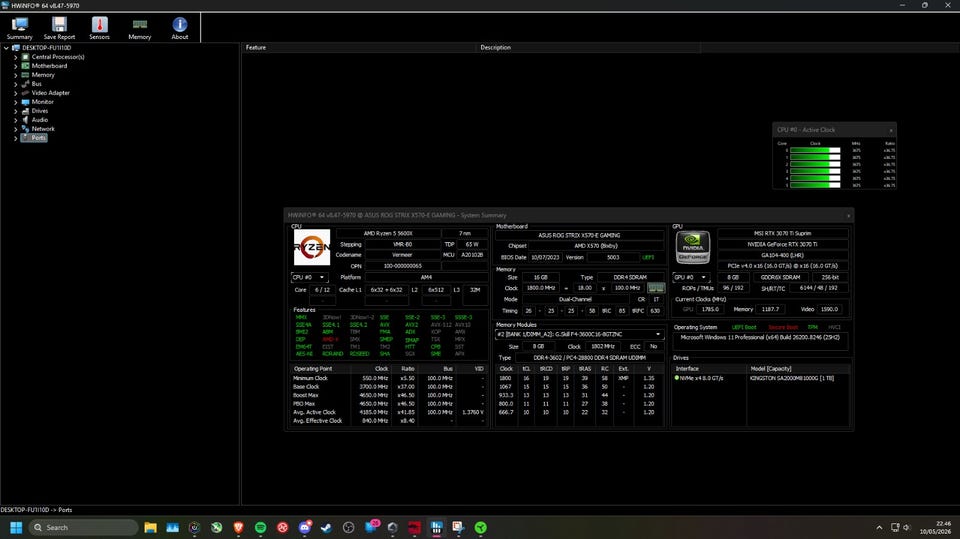Click the Core 0 clock bar
This screenshot has width=960, height=539.
point(816,150)
